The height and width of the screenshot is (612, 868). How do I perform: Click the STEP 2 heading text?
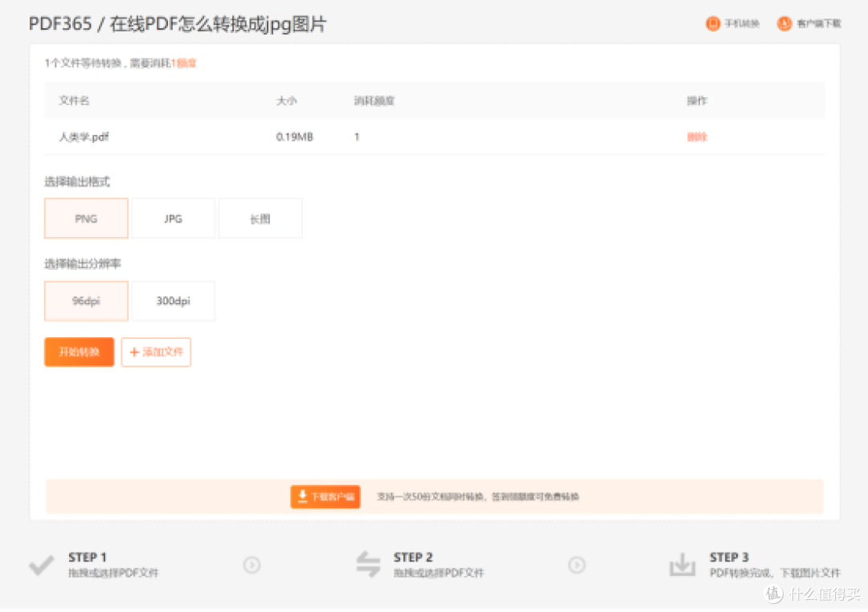click(x=413, y=557)
